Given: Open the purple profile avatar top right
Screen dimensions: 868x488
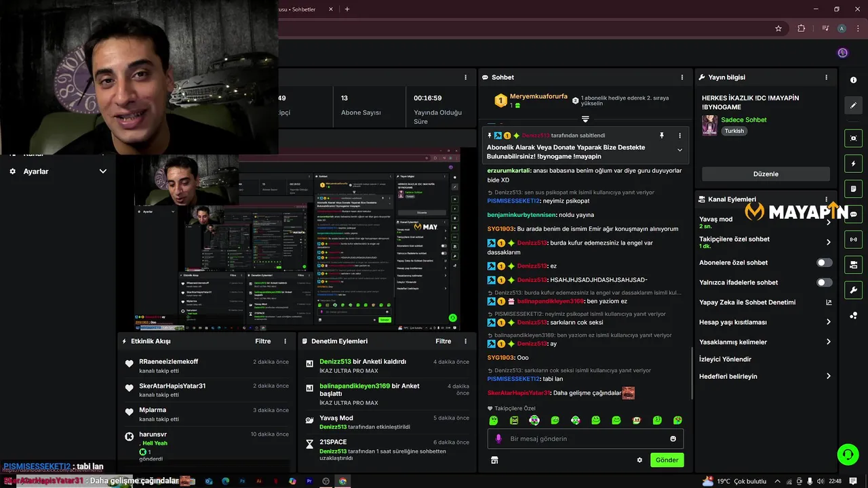Looking at the screenshot, I should [842, 53].
